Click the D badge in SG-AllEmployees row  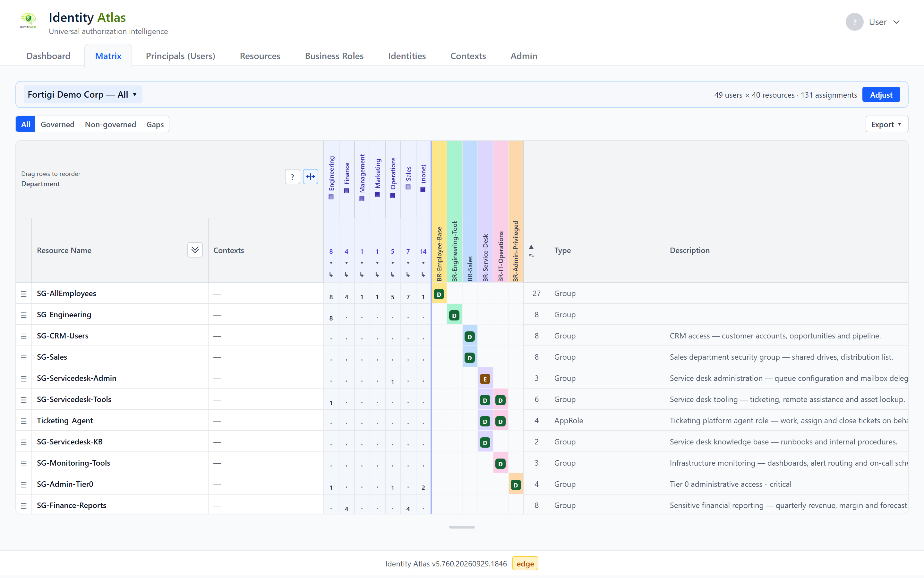coord(439,294)
